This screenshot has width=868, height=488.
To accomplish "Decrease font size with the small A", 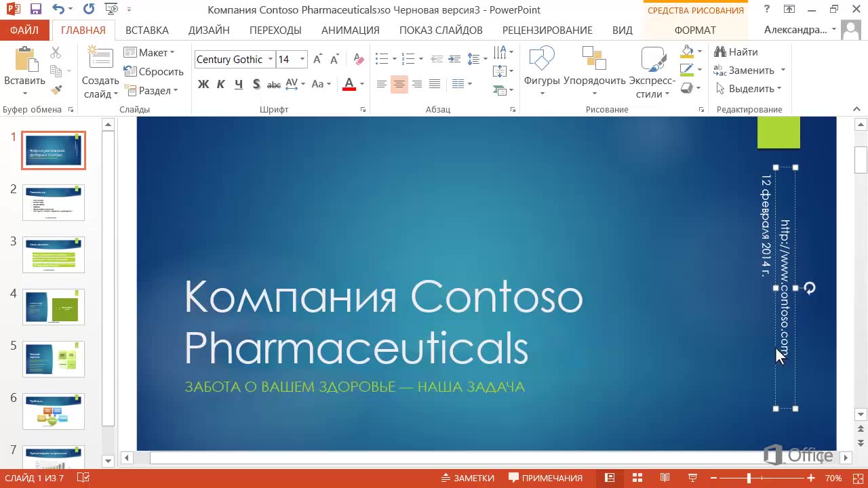I will point(336,60).
